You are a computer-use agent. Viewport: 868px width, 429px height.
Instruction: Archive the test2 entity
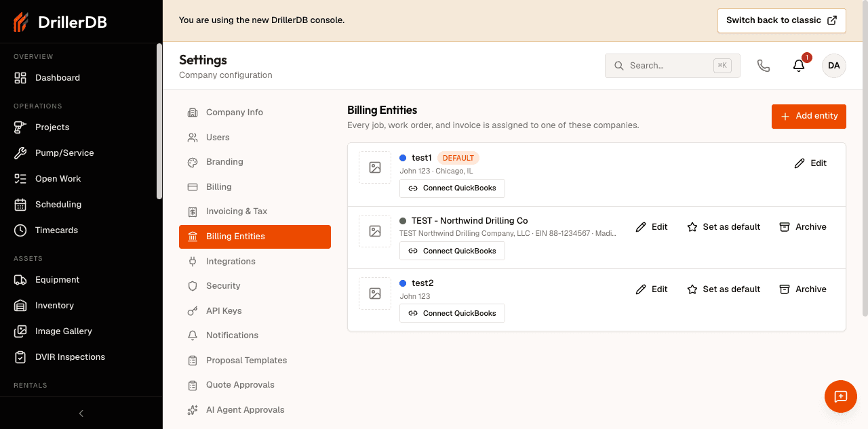[803, 289]
